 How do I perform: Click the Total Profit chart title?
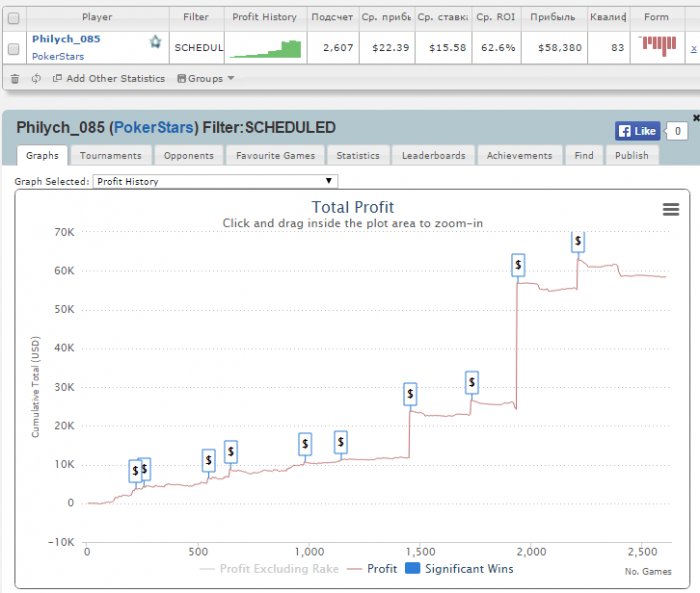click(x=353, y=207)
